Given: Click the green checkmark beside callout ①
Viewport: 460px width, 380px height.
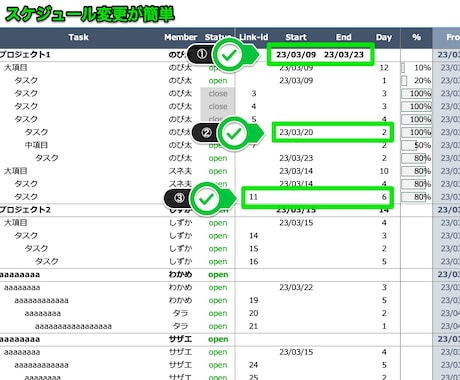Looking at the screenshot, I should pos(229,55).
